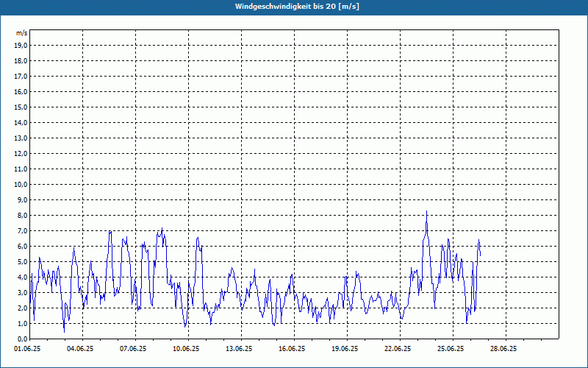Click the y-axis label '5,0'

(x=22, y=262)
